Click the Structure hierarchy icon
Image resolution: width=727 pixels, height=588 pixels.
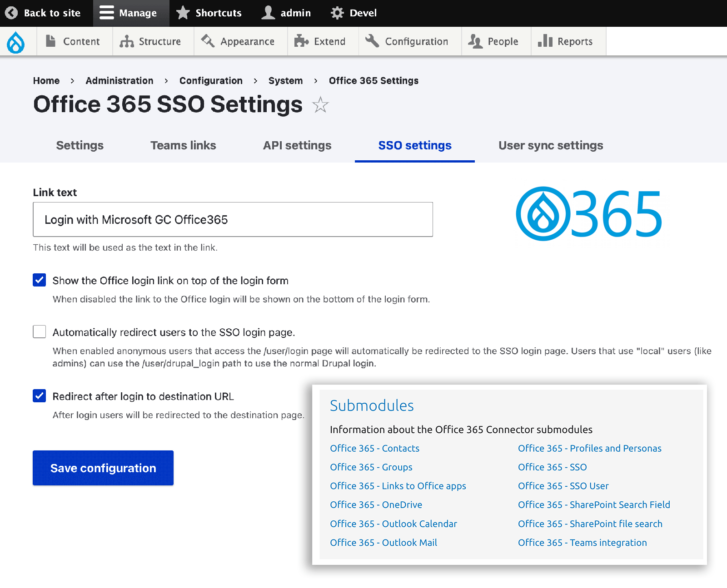point(127,41)
